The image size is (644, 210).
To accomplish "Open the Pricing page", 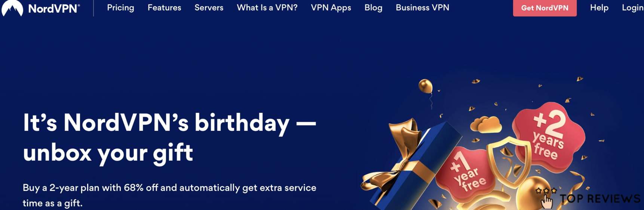I will (120, 8).
